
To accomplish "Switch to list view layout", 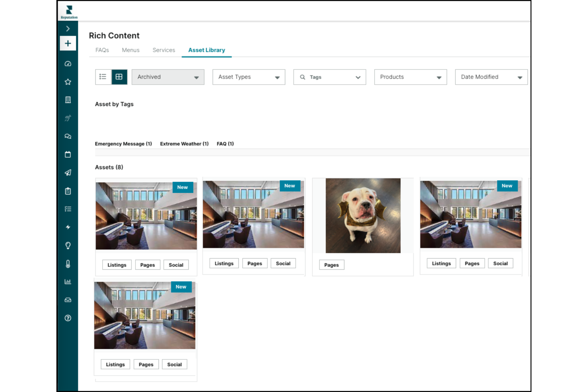I will coord(103,77).
